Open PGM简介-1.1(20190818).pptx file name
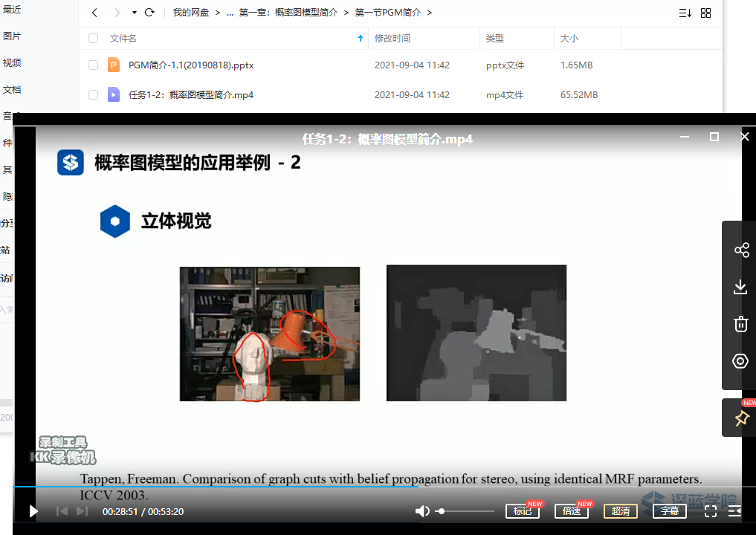The height and width of the screenshot is (535, 756). pos(191,65)
